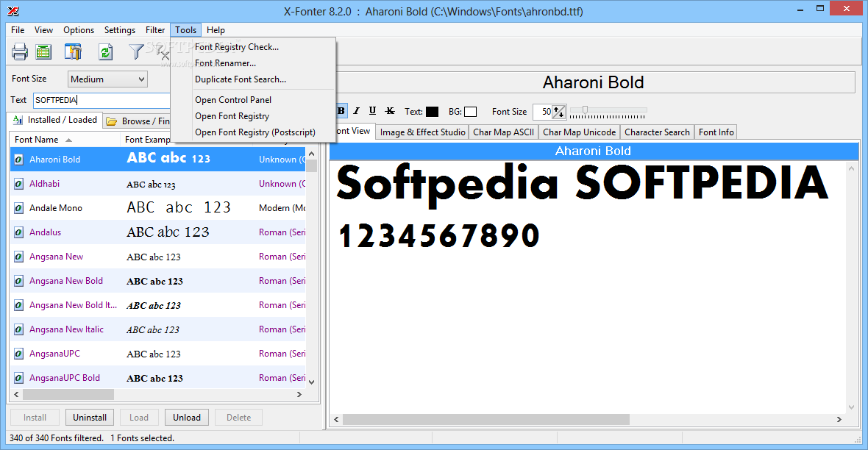Click the Load button
Image resolution: width=868 pixels, height=450 pixels.
(139, 418)
